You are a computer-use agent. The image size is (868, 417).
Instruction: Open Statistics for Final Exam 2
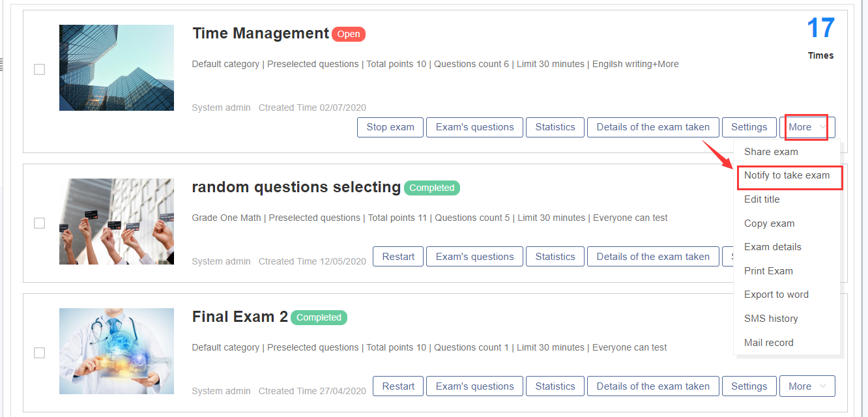(x=555, y=386)
